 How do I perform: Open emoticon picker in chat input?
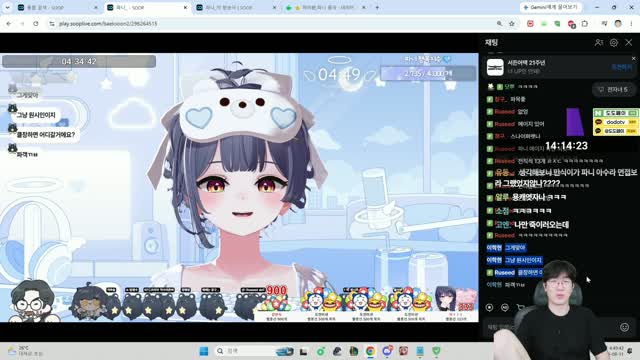click(x=624, y=327)
